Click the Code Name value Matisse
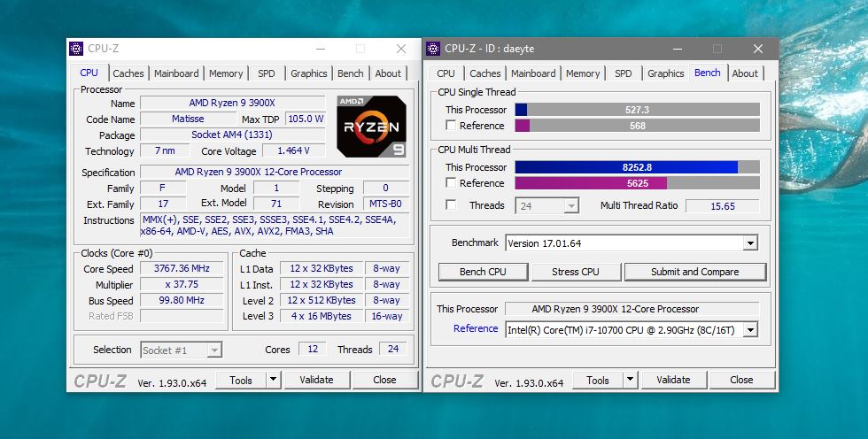Screen dimensions: 868x439 click(x=188, y=119)
